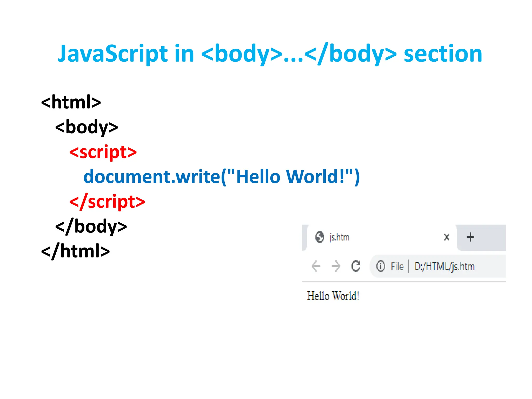The image size is (532, 399).
Task: Click the address bar showing D:/HTML/js.htm
Action: 438,266
